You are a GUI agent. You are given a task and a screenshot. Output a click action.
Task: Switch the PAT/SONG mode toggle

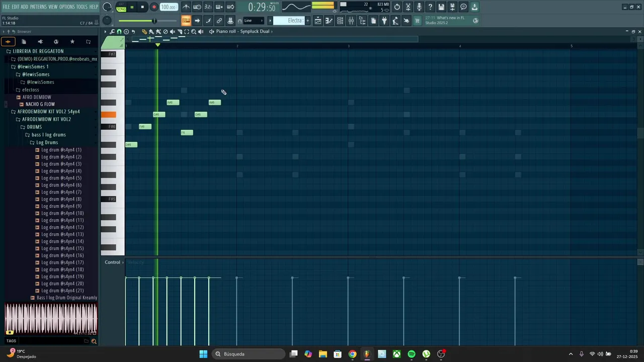(x=121, y=7)
